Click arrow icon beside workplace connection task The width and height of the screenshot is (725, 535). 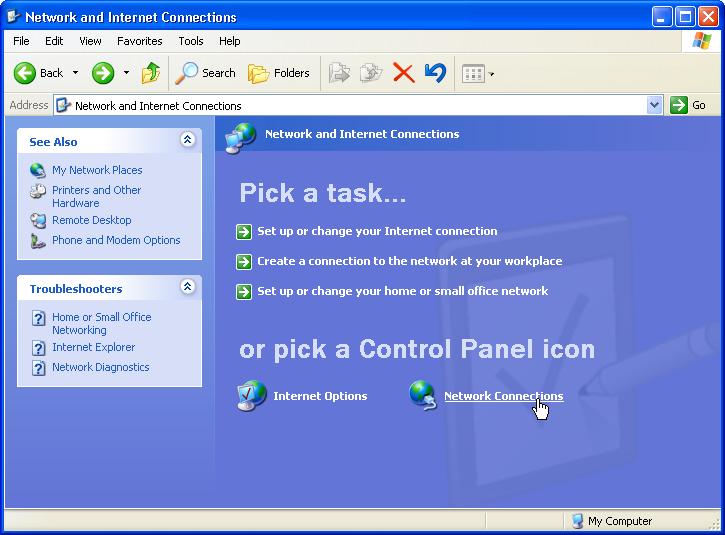pyautogui.click(x=244, y=262)
